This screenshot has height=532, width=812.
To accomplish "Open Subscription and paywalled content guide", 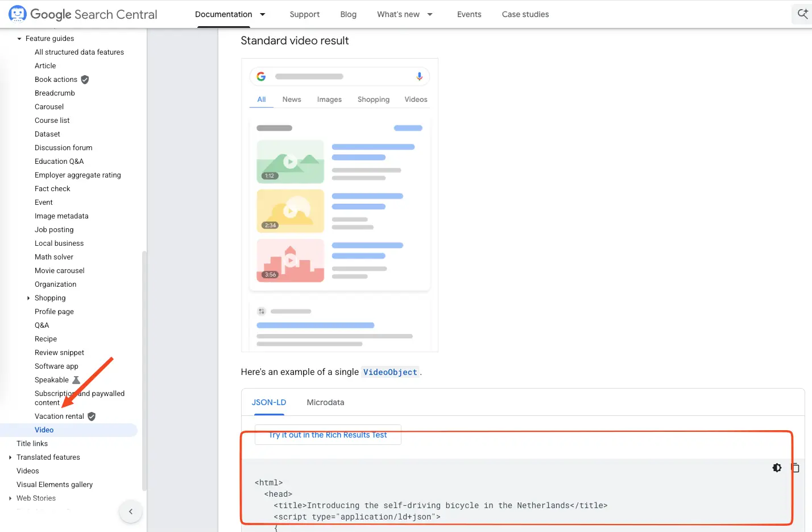I will (80, 398).
